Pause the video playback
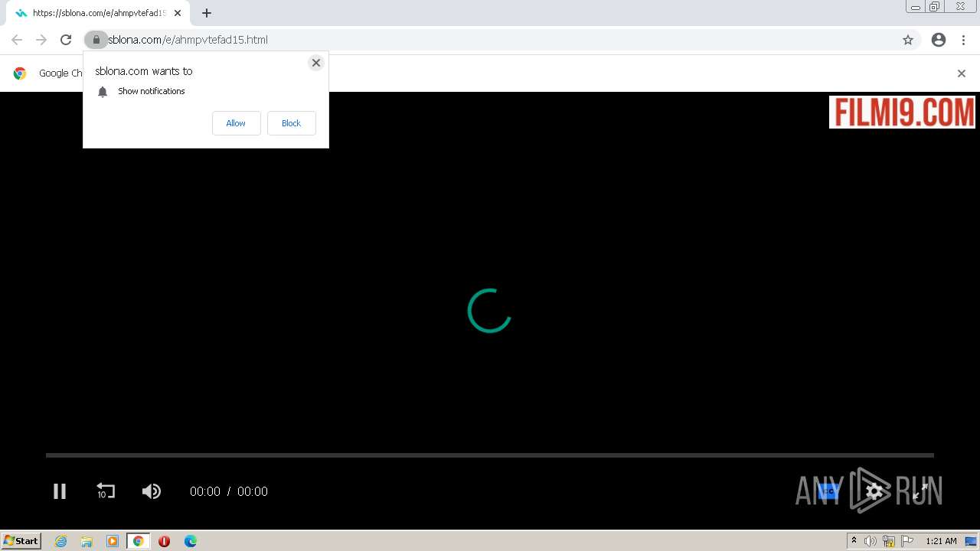 [60, 491]
